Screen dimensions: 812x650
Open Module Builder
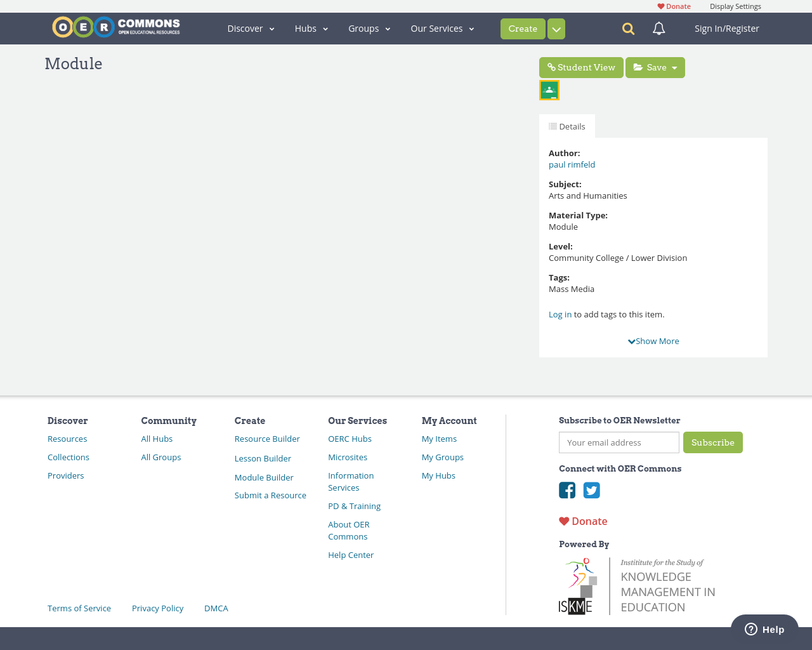point(264,477)
